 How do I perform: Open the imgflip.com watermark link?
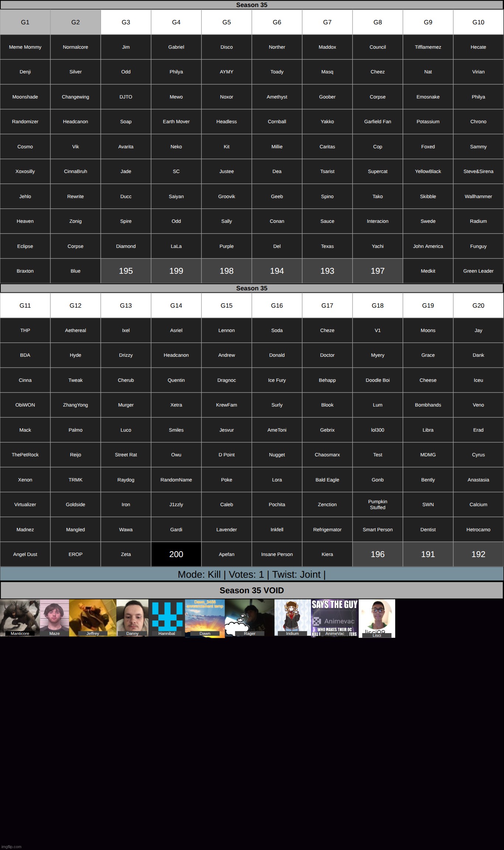tap(11, 847)
